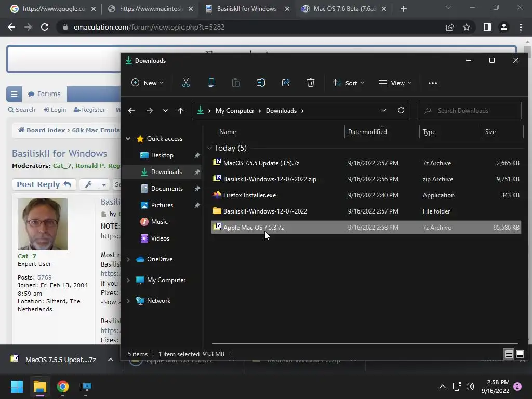The width and height of the screenshot is (532, 399).
Task: Open Windows Start menu
Action: (x=17, y=387)
